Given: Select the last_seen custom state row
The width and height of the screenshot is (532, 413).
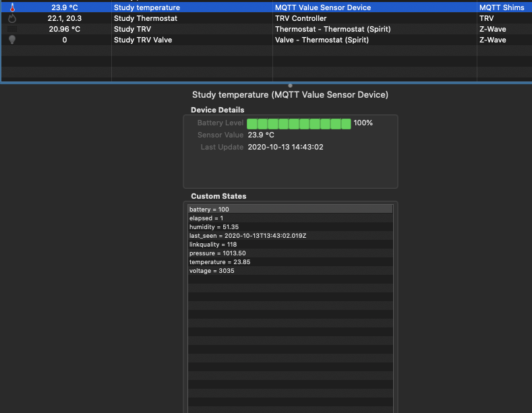Looking at the screenshot, I should click(x=291, y=236).
